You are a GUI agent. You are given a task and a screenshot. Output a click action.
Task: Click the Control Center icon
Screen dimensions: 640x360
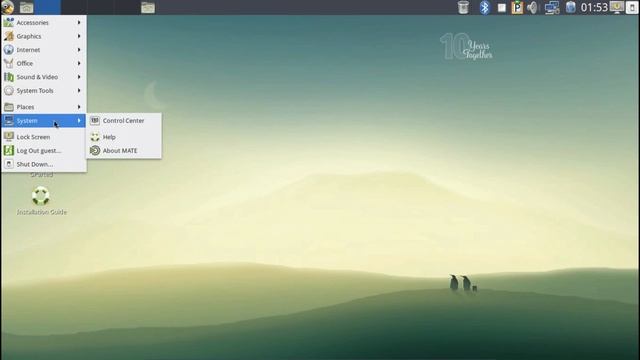click(x=95, y=120)
